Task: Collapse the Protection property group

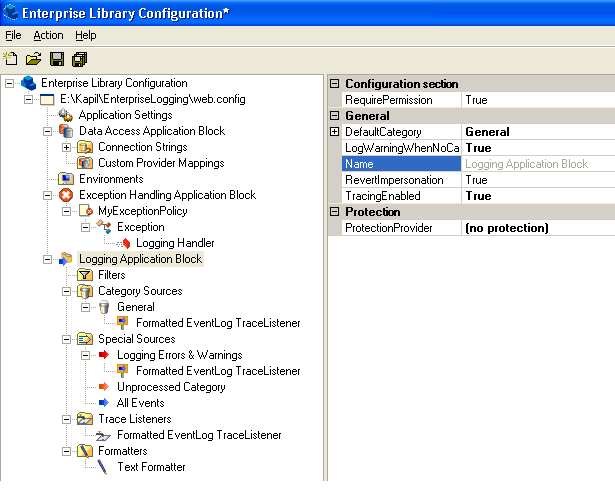Action: (334, 212)
